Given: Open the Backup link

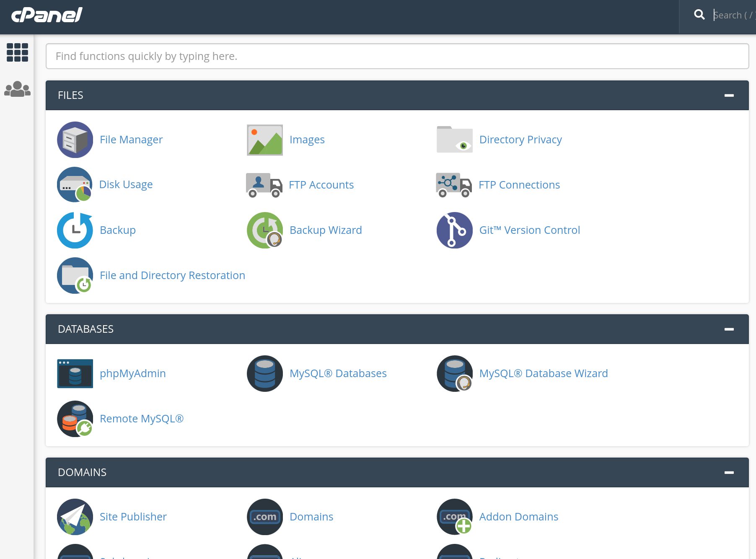Looking at the screenshot, I should point(118,230).
